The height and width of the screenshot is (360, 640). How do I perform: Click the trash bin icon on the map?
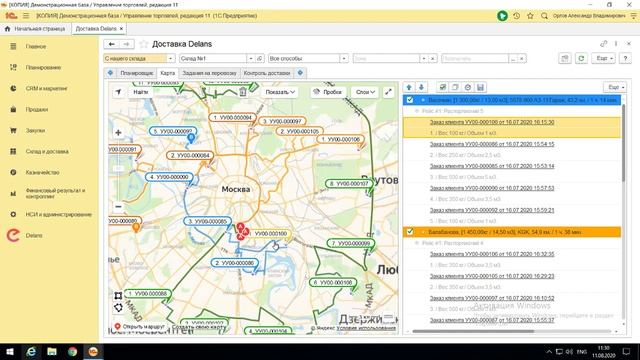(242, 92)
